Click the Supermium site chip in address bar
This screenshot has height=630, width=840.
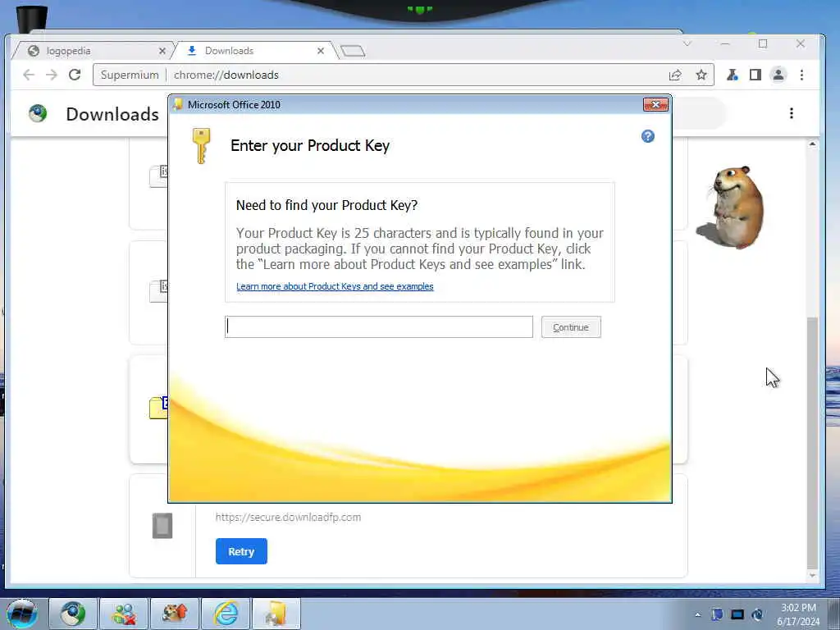coord(130,75)
